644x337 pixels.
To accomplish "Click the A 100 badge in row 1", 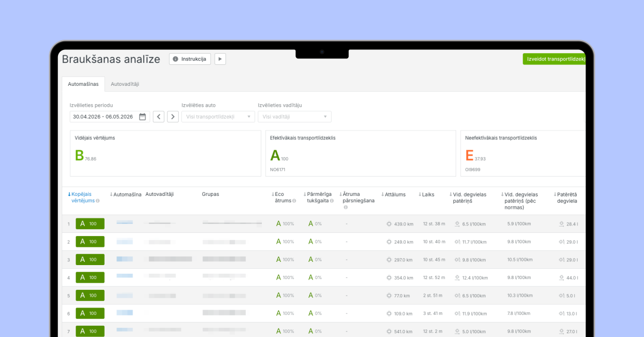I will coord(90,224).
